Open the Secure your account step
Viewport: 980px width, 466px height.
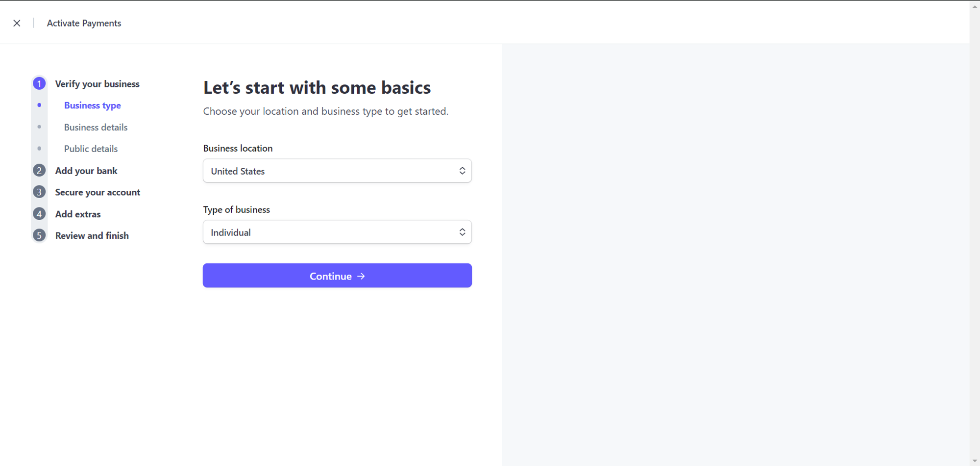pos(98,192)
